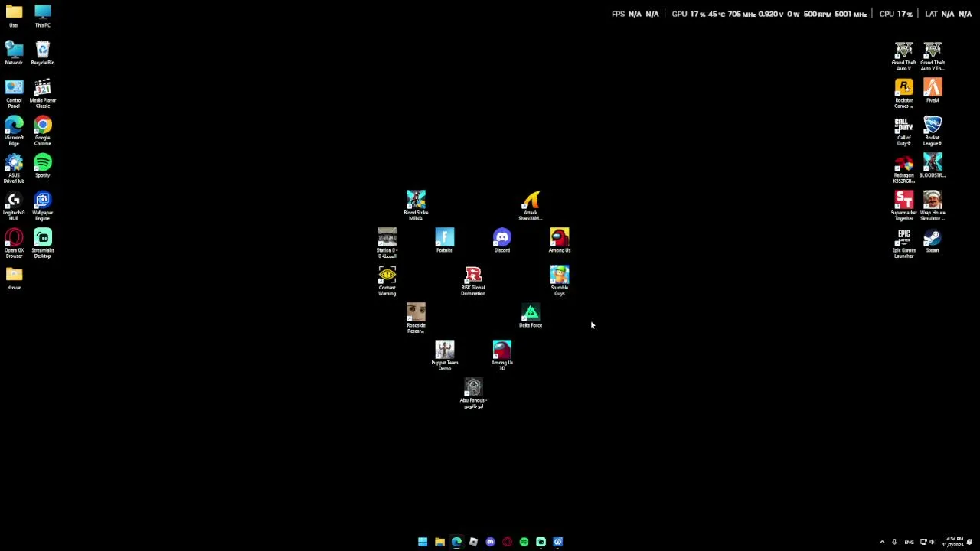The height and width of the screenshot is (551, 980).
Task: Select the This PC desktop icon
Action: click(x=43, y=16)
